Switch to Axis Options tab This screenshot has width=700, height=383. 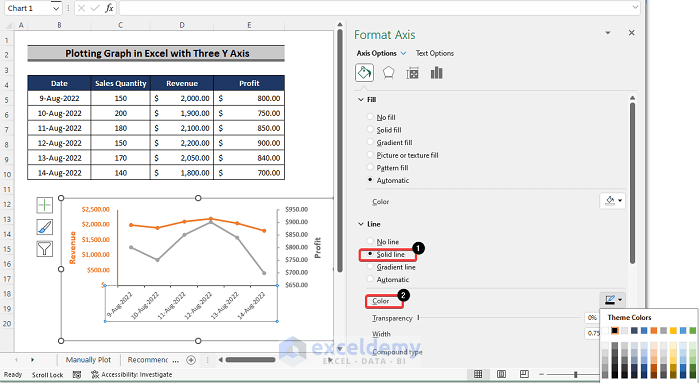(376, 53)
